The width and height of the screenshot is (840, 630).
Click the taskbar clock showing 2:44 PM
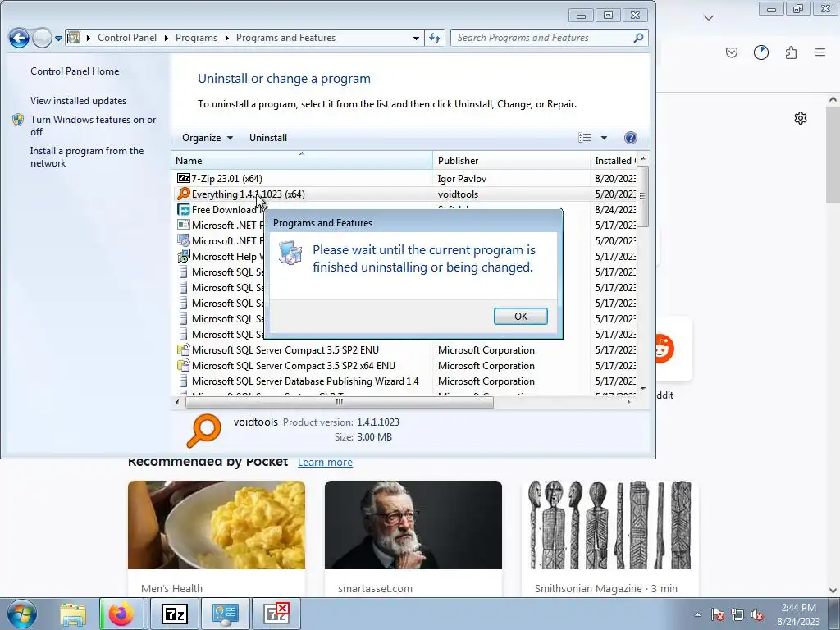[798, 614]
